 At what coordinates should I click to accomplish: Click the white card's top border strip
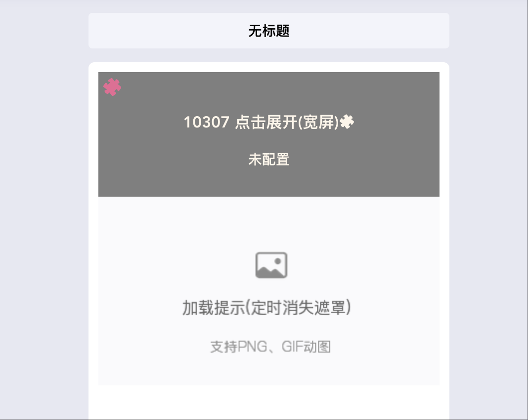[269, 67]
